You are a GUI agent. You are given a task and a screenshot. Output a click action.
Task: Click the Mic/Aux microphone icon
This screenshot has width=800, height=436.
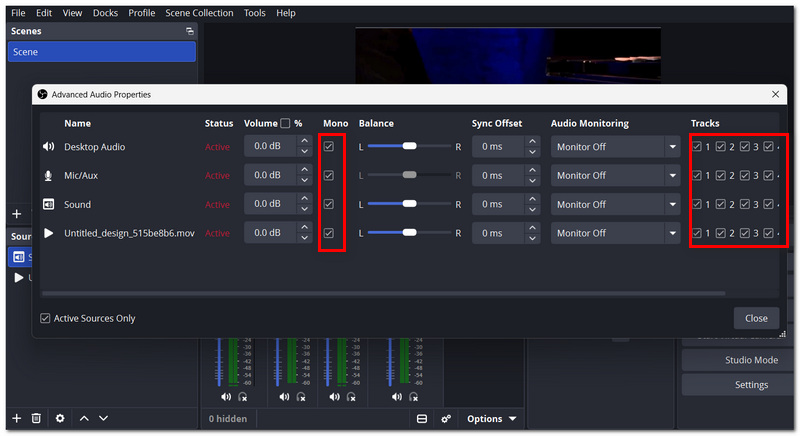click(x=48, y=175)
